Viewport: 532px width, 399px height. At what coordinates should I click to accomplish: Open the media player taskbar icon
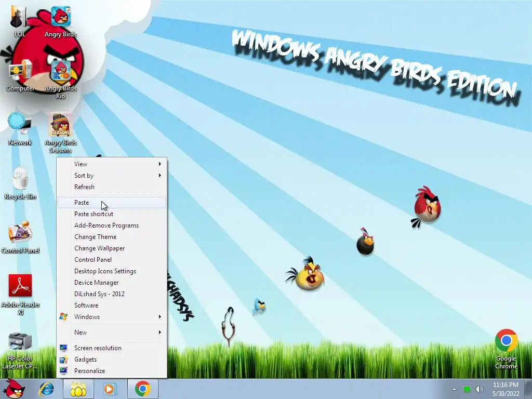click(x=110, y=389)
